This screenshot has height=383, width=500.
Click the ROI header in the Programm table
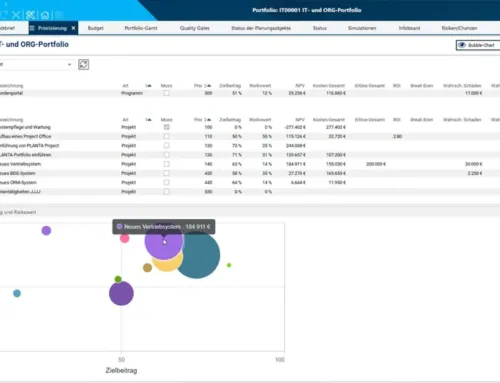click(x=397, y=86)
